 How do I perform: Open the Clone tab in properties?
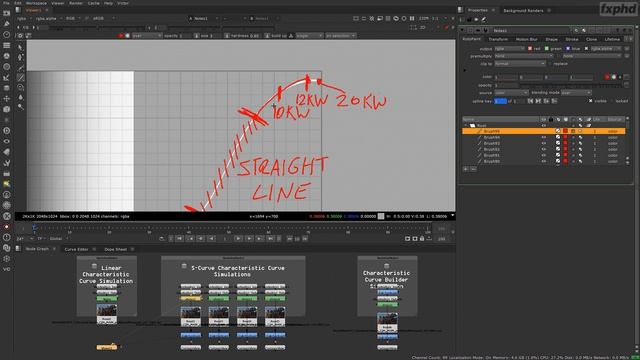[591, 39]
